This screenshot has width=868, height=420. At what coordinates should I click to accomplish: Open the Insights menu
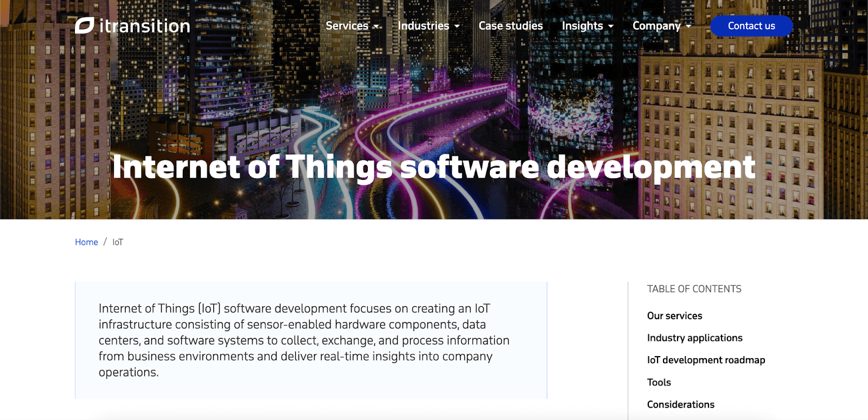pyautogui.click(x=582, y=26)
